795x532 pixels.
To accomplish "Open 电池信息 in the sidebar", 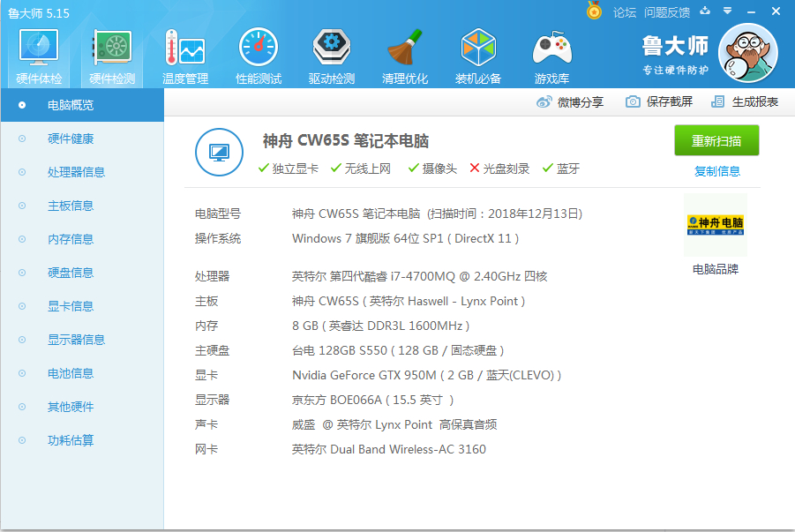I will click(82, 373).
